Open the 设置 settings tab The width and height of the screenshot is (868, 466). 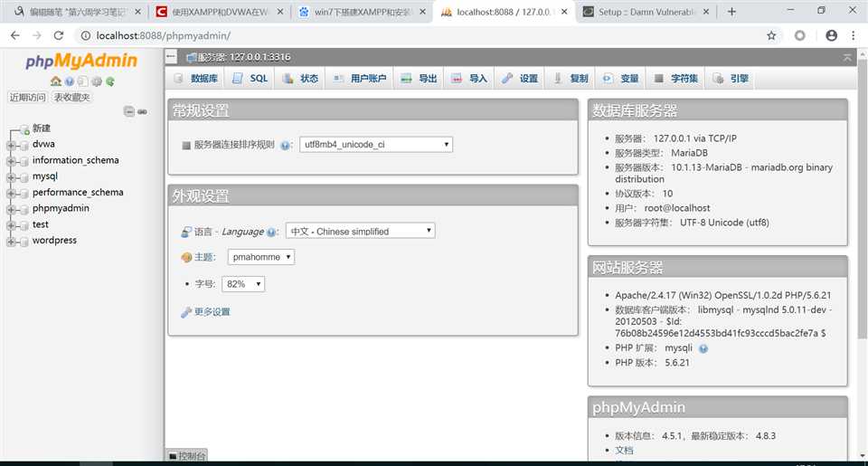(519, 79)
